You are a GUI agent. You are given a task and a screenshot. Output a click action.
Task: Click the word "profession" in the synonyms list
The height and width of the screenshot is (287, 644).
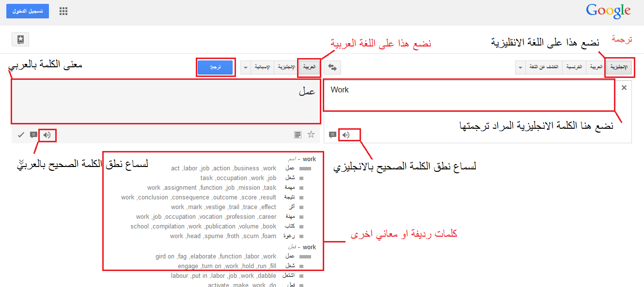click(240, 217)
